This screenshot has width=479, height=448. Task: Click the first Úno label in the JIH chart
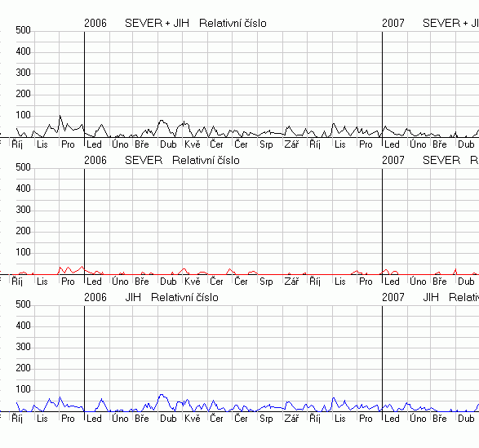point(120,418)
